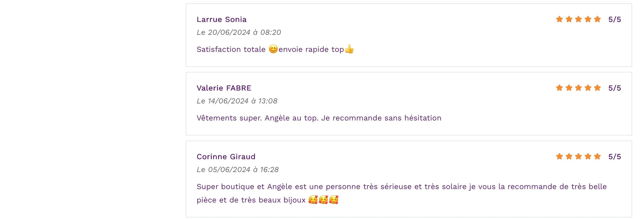
Task: Click the smiling face emoji in Sonia's review
Action: tap(273, 49)
